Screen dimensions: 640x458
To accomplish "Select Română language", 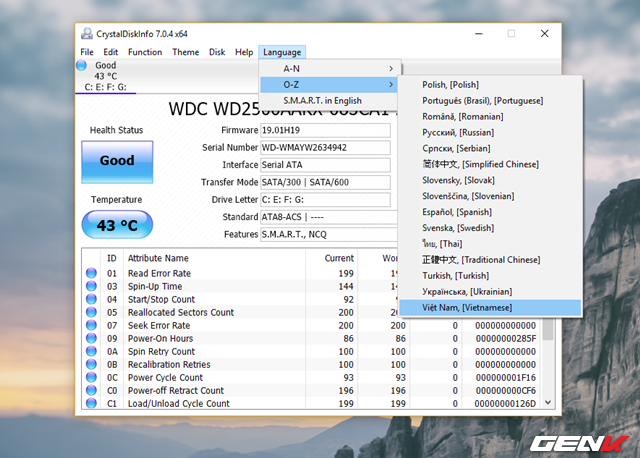I will pyautogui.click(x=490, y=116).
